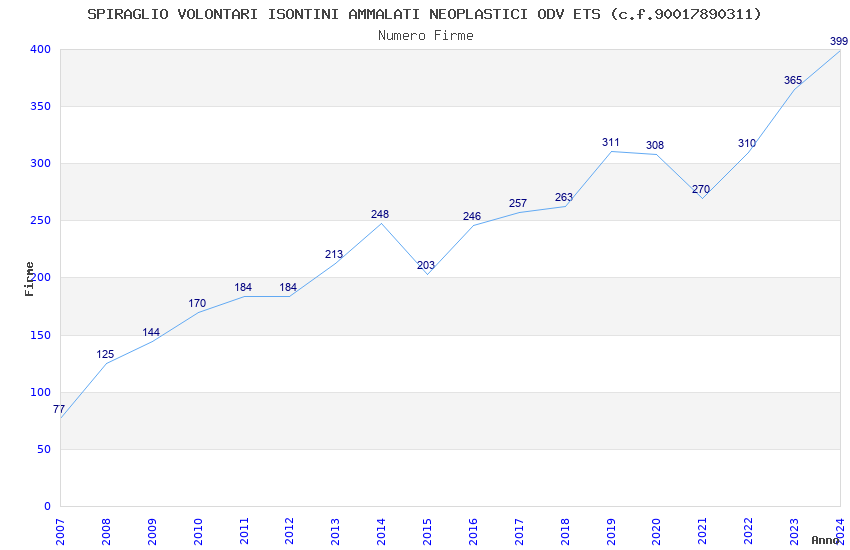The image size is (850, 550).
Task: Click the data label 399
Action: tap(839, 41)
